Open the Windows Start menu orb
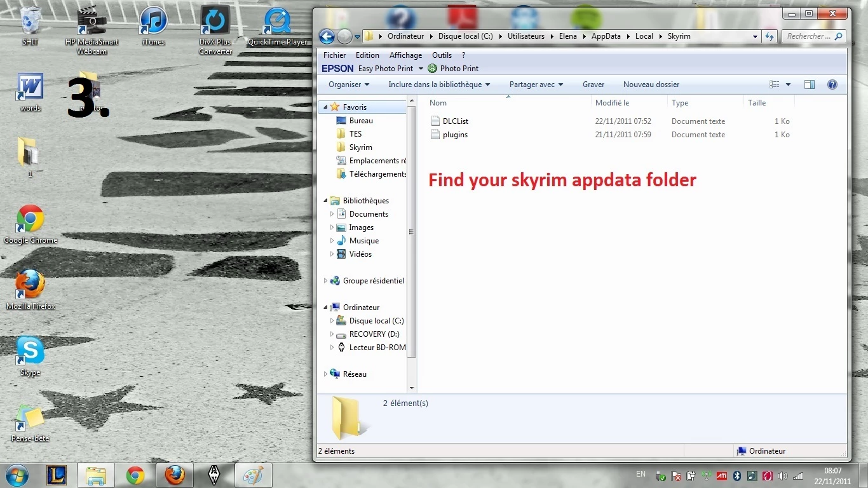This screenshot has height=488, width=868. click(17, 475)
